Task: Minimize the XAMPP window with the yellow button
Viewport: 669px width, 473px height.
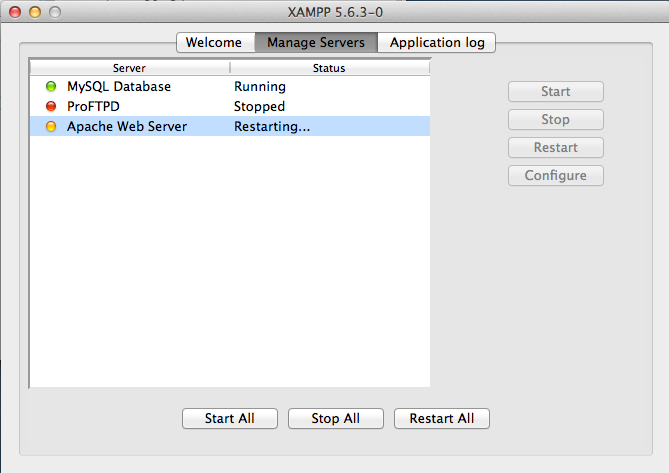Action: click(x=34, y=11)
